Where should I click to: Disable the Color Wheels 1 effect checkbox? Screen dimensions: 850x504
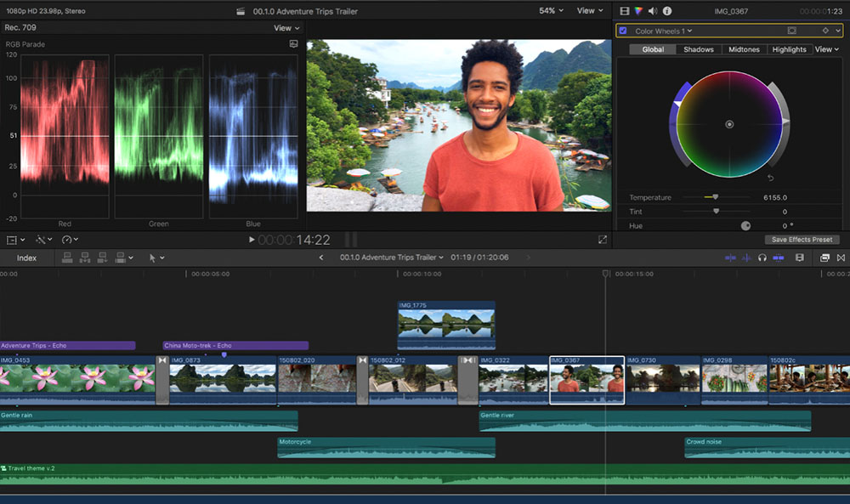[624, 30]
